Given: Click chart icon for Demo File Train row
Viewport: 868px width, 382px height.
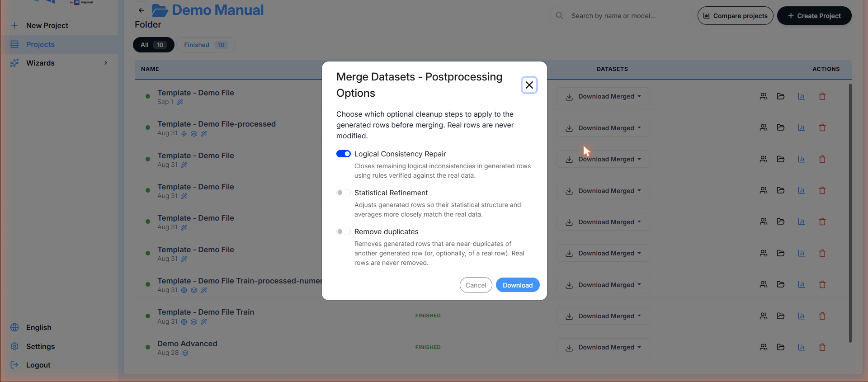Looking at the screenshot, I should pyautogui.click(x=802, y=316).
